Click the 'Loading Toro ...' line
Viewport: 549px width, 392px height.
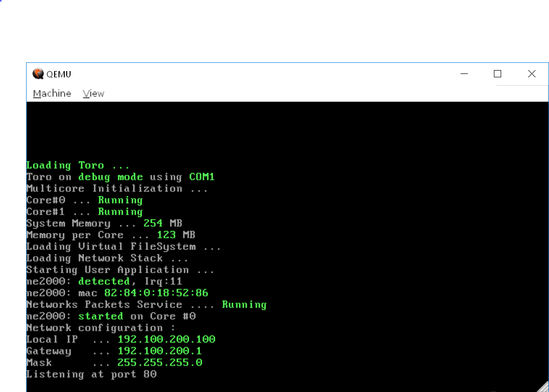(78, 165)
